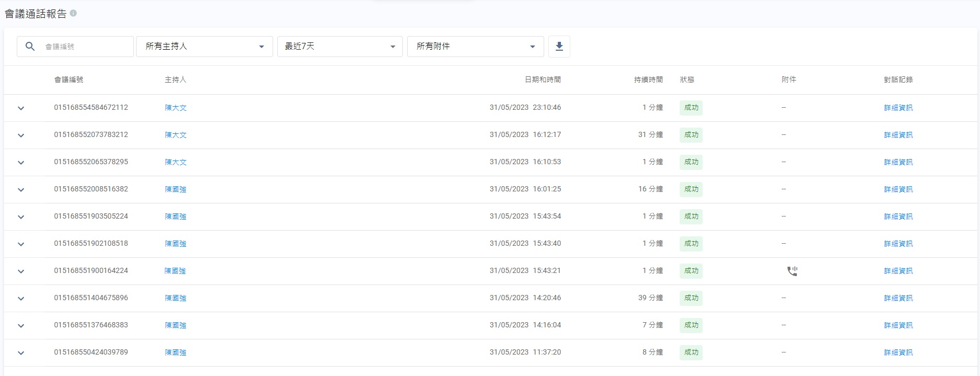This screenshot has height=376, width=980.
Task: Open host 陳國強 link in 16:01:25 row
Action: point(176,189)
